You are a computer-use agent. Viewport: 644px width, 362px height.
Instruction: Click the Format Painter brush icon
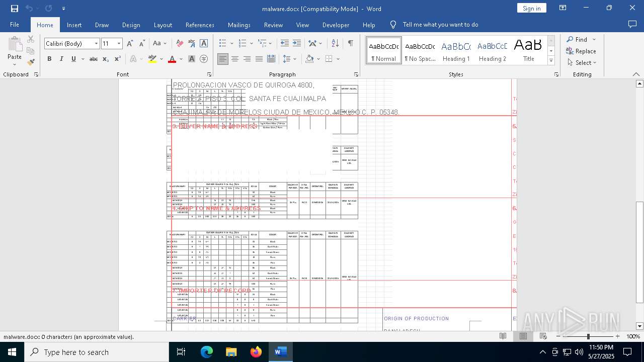(x=31, y=62)
